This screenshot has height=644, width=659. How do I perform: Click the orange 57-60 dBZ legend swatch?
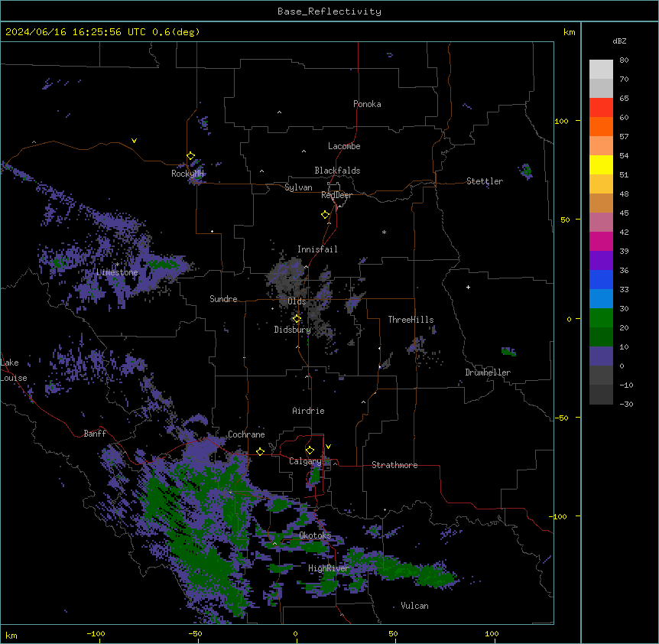601,126
